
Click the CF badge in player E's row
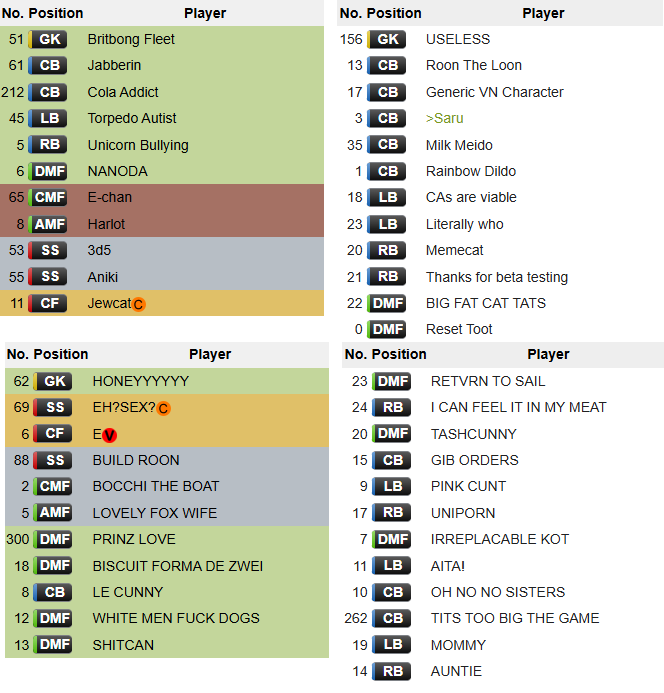53,434
